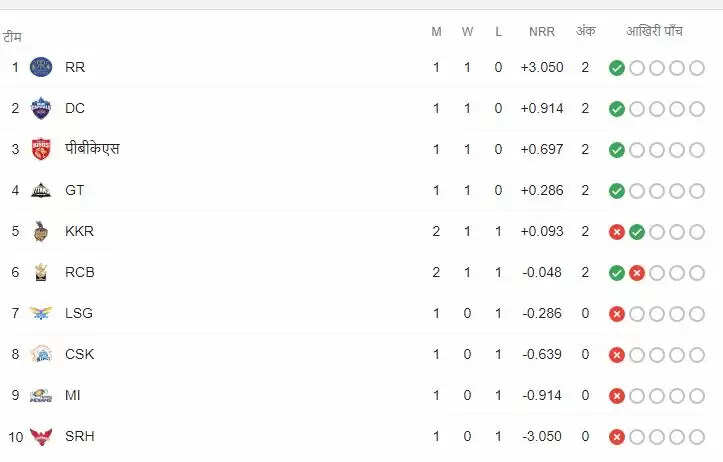Click RR's green win indicator
The image size is (723, 462).
click(x=617, y=68)
